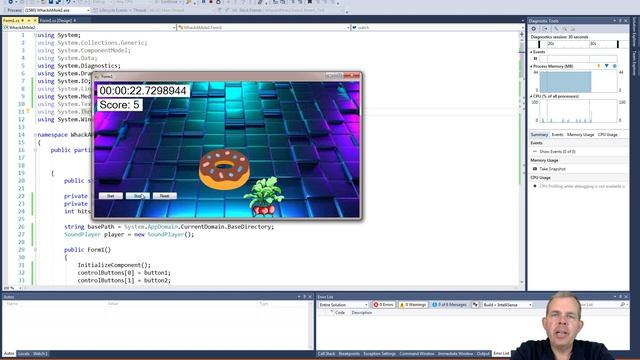
Task: Collapse the Process Memory (MB) section
Action: pyautogui.click(x=531, y=66)
